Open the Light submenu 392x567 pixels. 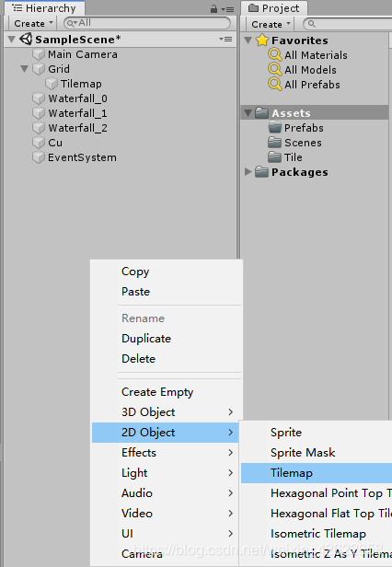pyautogui.click(x=166, y=473)
